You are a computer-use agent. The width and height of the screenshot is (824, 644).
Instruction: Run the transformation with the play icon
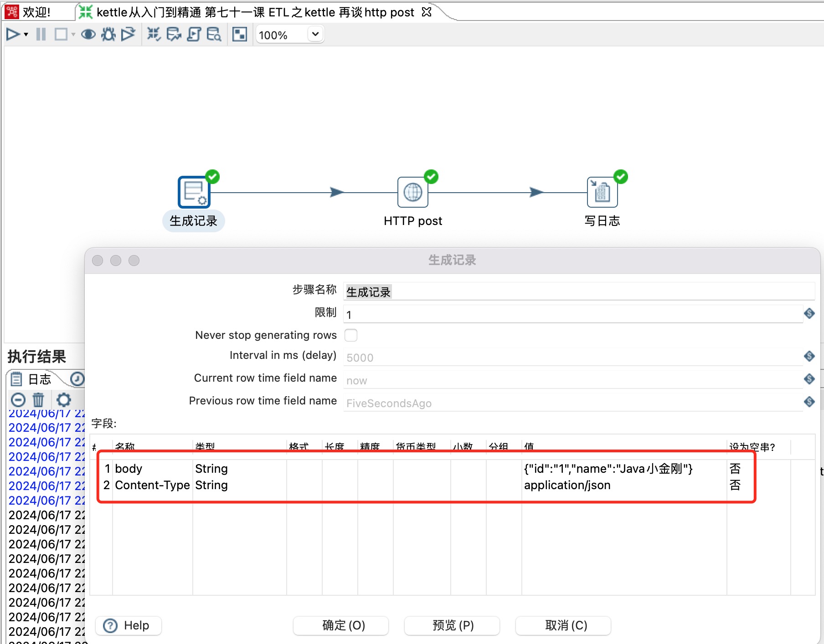tap(13, 34)
